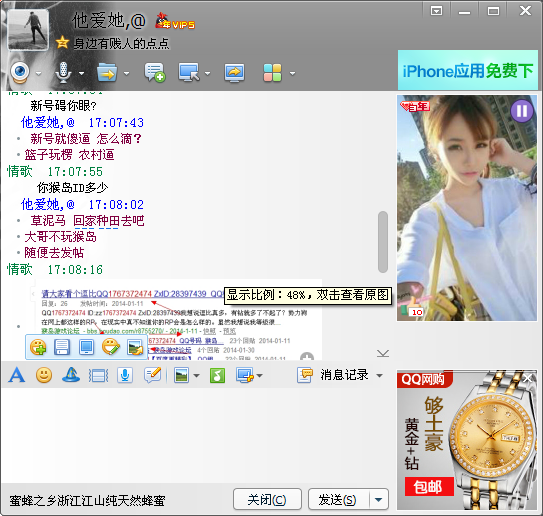Open the 蜜蜂之乡浙江江山纯天然蜂蜜 ad link
543x516 pixels.
click(x=87, y=501)
